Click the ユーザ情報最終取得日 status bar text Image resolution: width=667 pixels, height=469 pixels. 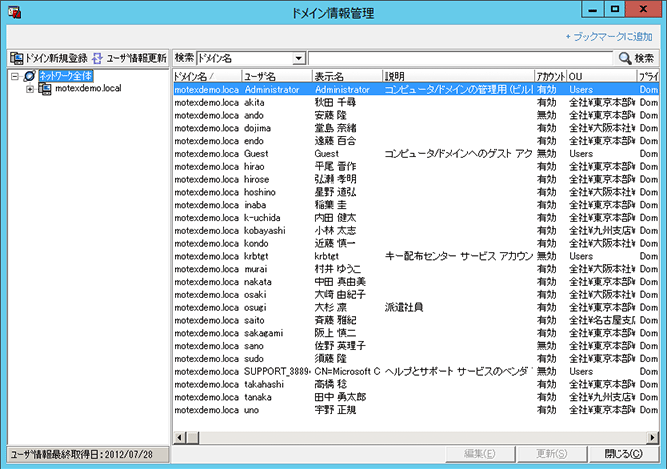(x=82, y=455)
